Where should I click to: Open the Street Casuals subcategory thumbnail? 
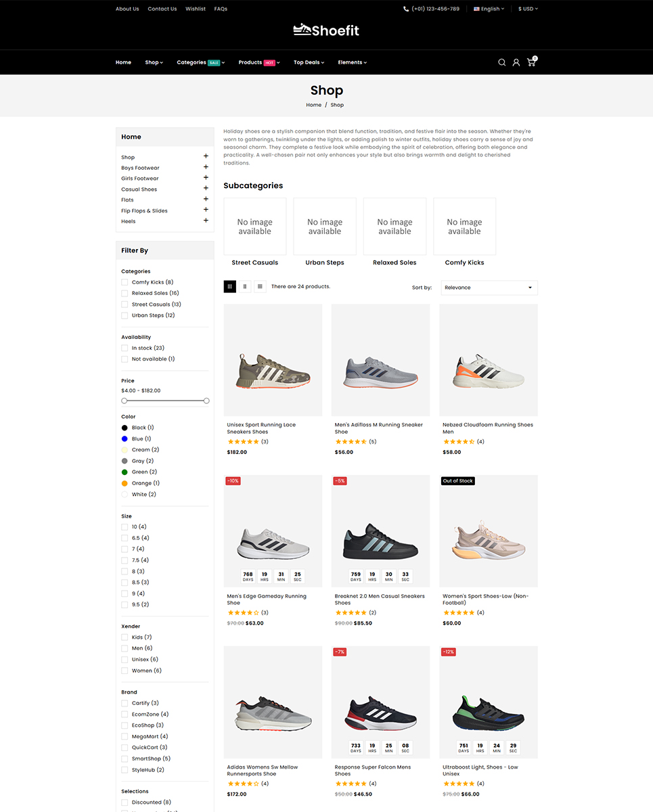point(255,227)
